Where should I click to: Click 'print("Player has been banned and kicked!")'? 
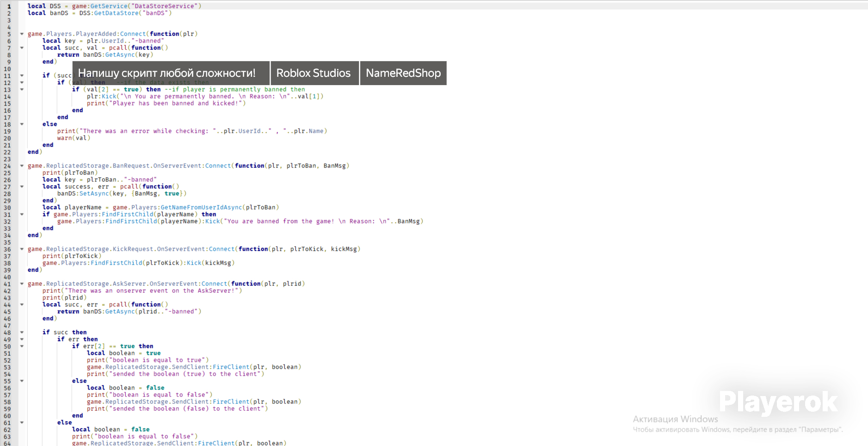pyautogui.click(x=166, y=103)
